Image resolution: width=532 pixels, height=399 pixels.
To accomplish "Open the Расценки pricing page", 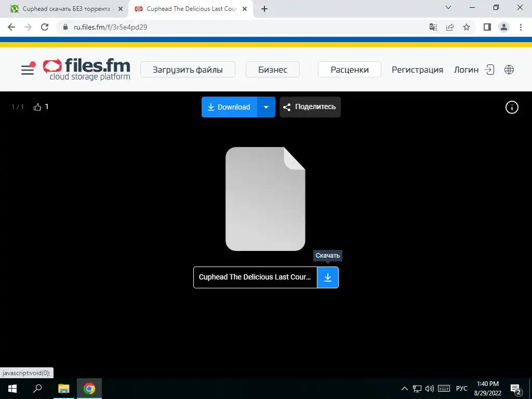I will coord(350,70).
